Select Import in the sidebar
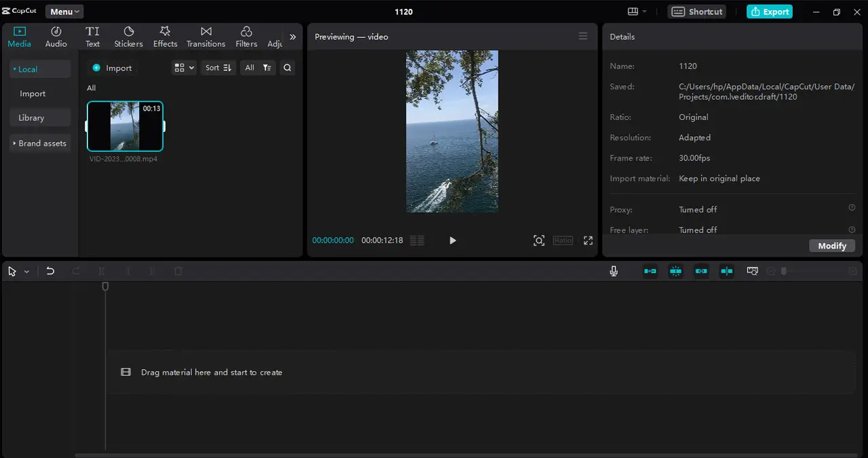The width and height of the screenshot is (868, 458). coord(33,93)
